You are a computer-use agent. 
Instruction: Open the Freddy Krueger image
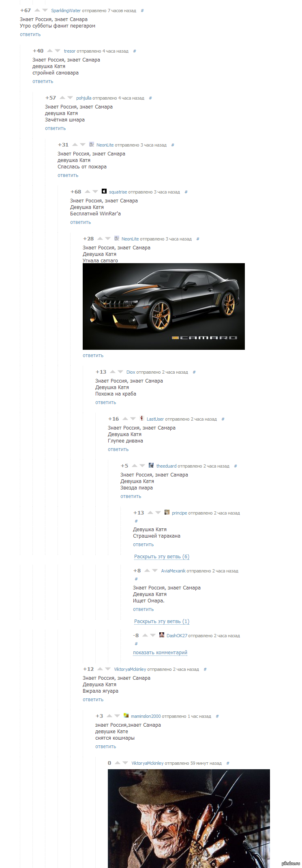click(189, 818)
